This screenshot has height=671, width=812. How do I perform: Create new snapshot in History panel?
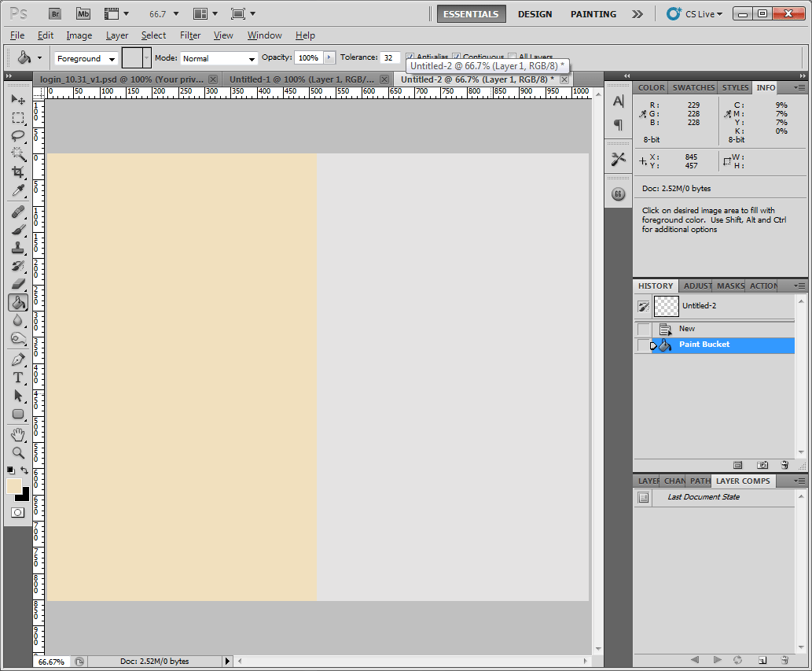coord(762,465)
